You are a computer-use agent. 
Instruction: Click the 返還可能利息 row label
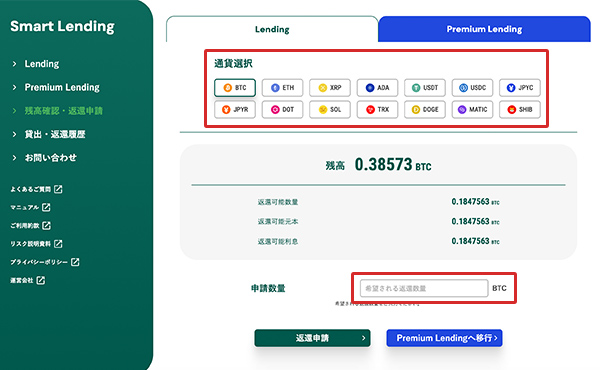(x=278, y=241)
